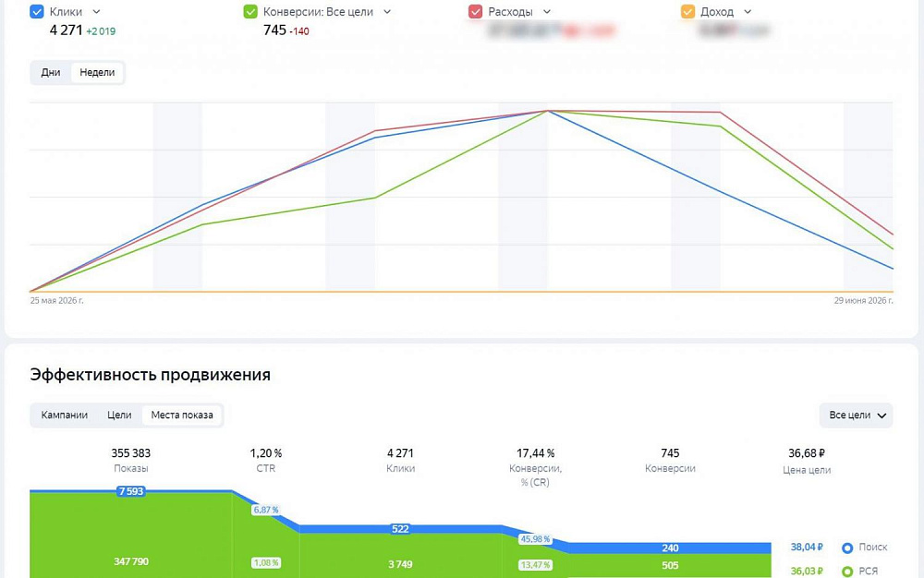924x578 pixels.
Task: Select the Недели chart grouping
Action: (97, 72)
